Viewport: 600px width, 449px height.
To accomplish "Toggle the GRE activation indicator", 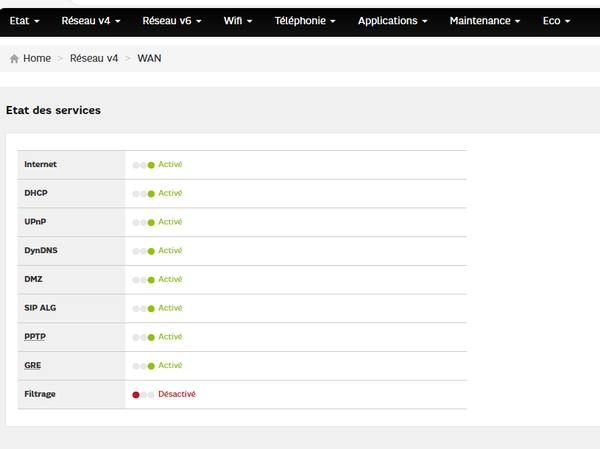I will tap(143, 366).
